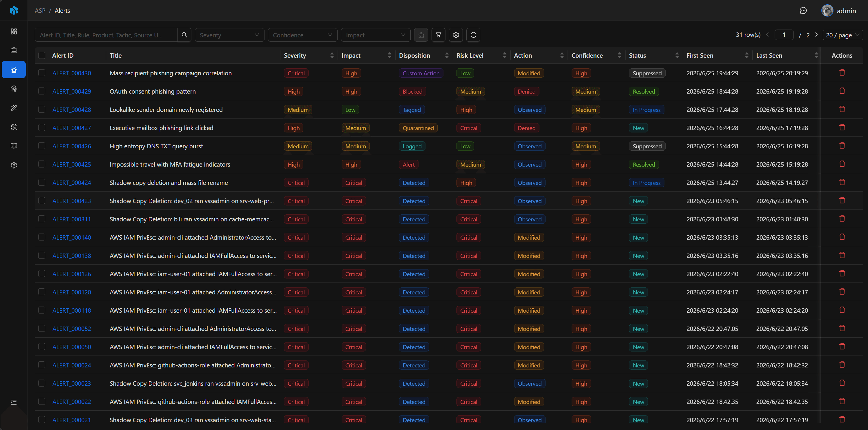This screenshot has height=430, width=868.
Task: Click the refresh icon in toolbar
Action: pos(473,35)
